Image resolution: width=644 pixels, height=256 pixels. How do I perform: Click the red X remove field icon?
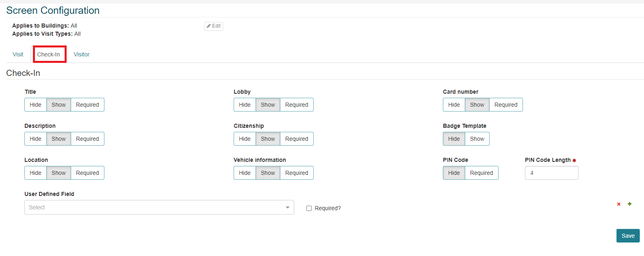[619, 204]
